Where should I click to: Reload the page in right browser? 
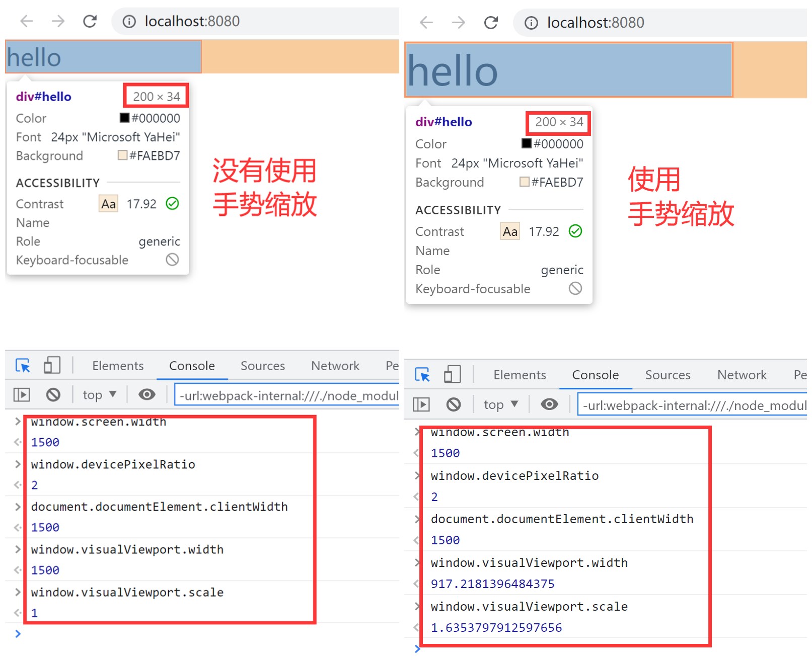(x=491, y=23)
